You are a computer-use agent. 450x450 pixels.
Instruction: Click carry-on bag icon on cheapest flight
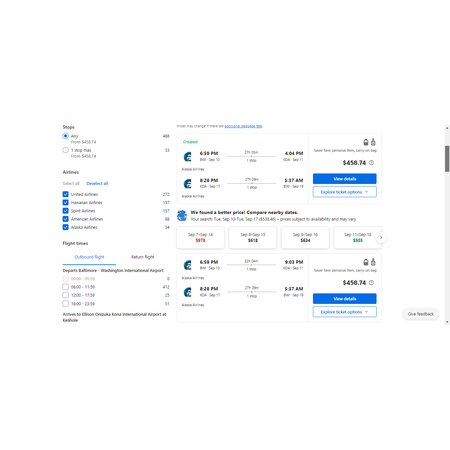click(x=373, y=142)
